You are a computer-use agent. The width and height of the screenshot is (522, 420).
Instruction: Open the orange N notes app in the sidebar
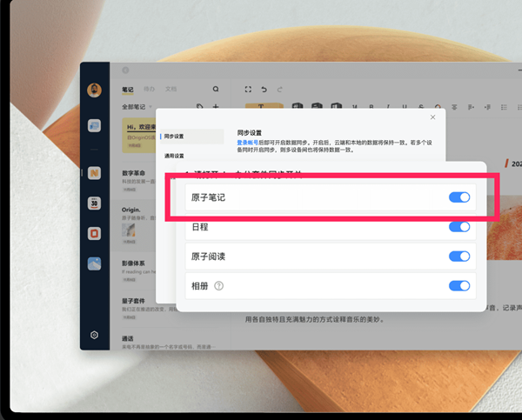94,173
